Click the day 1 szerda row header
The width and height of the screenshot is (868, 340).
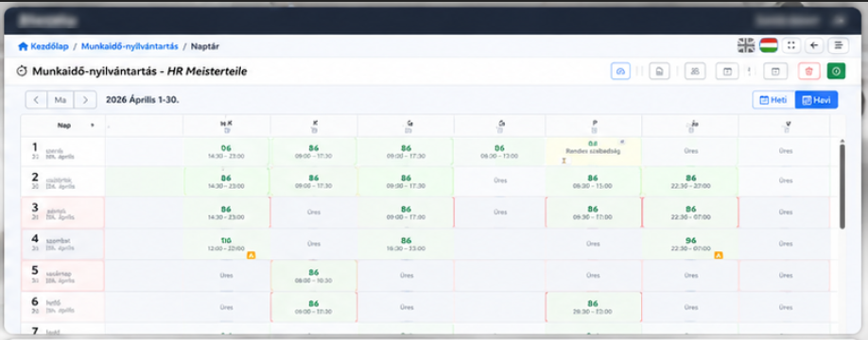click(x=62, y=151)
